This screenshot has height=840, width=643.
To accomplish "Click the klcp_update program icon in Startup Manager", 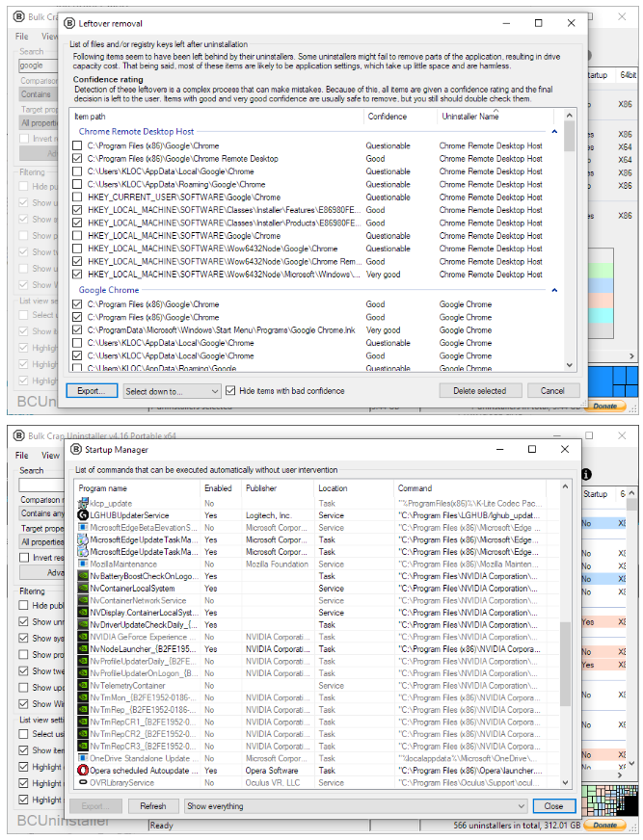I will (x=83, y=504).
